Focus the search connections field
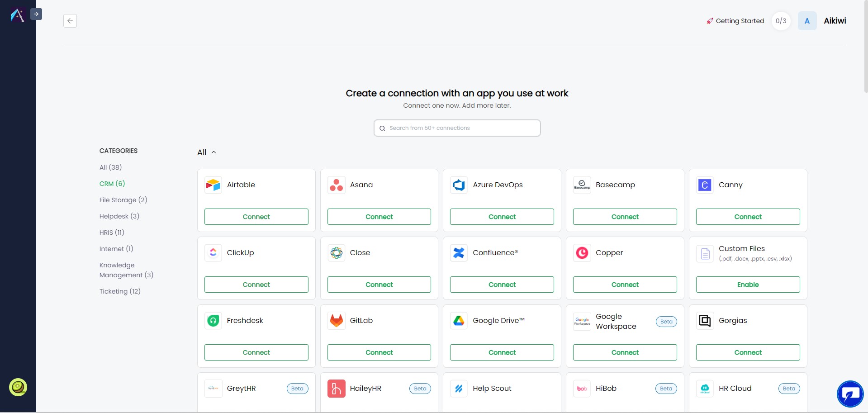The image size is (868, 413). [x=457, y=128]
